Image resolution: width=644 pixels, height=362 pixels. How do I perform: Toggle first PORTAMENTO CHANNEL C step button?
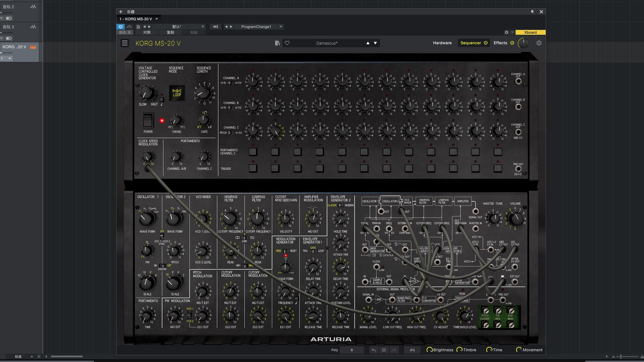tap(253, 152)
